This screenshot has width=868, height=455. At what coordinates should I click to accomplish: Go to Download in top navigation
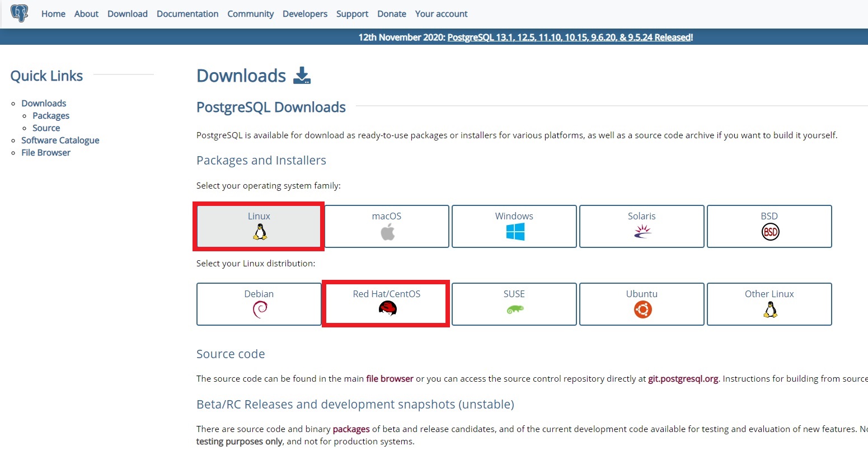(x=128, y=13)
